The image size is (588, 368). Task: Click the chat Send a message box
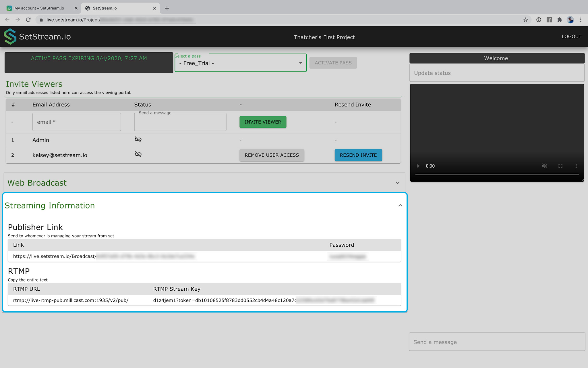click(x=497, y=342)
